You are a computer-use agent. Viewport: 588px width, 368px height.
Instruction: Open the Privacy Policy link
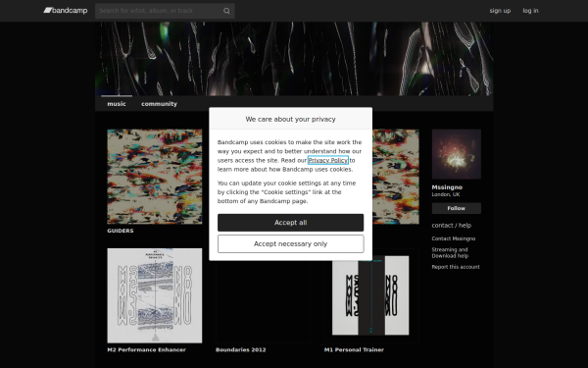[327, 160]
